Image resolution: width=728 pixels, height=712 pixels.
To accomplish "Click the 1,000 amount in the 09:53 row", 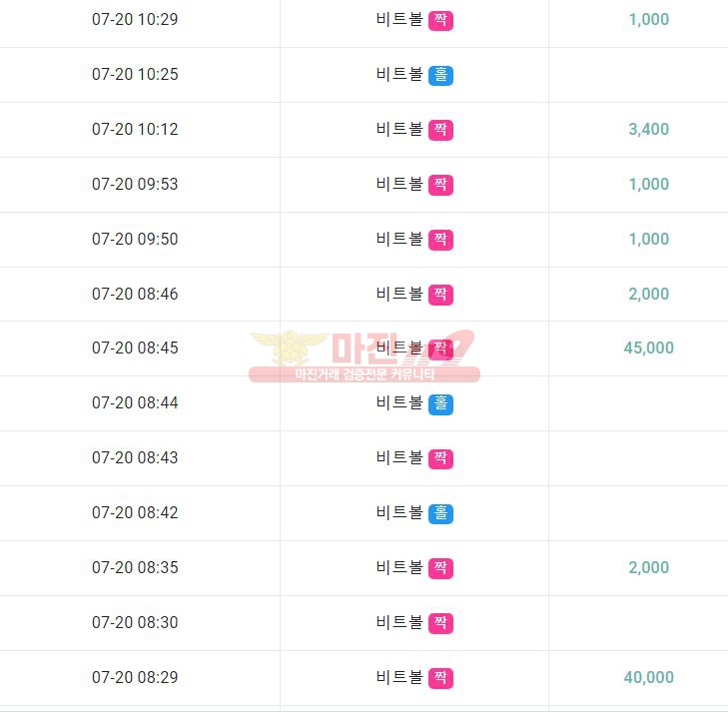I will coord(648,184).
